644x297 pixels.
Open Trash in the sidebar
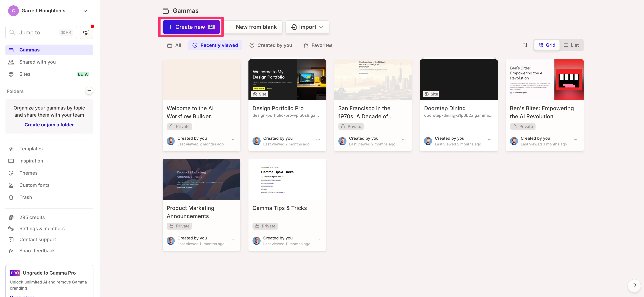(x=25, y=197)
